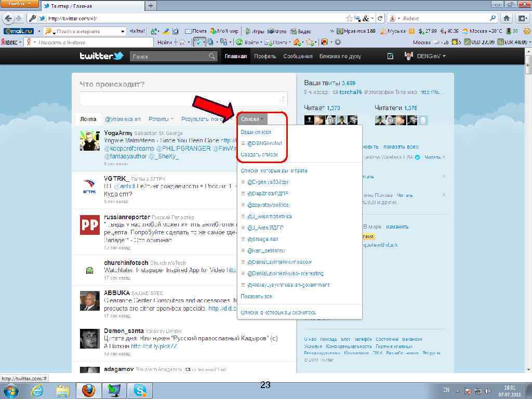532x399 pixels.
Task: Go to Главная in Twitter nav
Action: click(x=236, y=56)
